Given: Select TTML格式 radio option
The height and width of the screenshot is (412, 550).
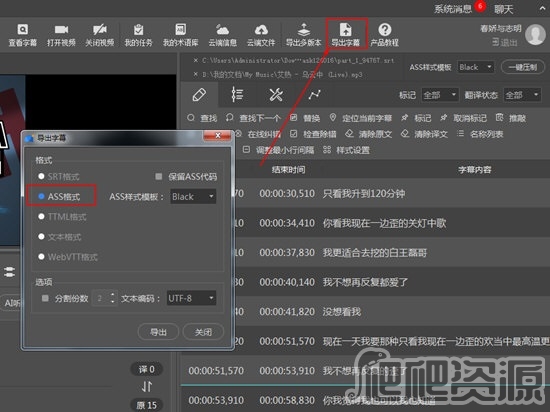Looking at the screenshot, I should pos(41,217).
